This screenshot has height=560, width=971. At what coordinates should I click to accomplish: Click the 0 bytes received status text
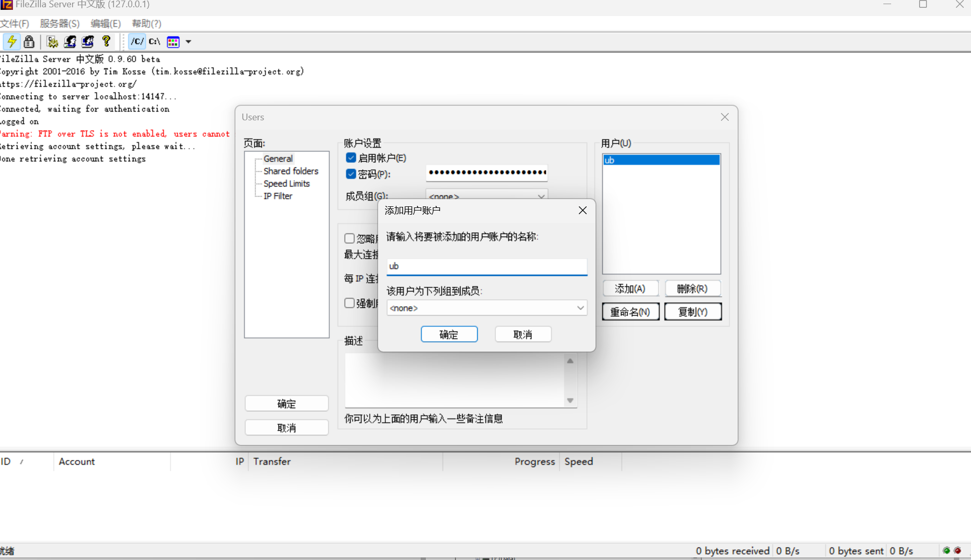pyautogui.click(x=732, y=551)
